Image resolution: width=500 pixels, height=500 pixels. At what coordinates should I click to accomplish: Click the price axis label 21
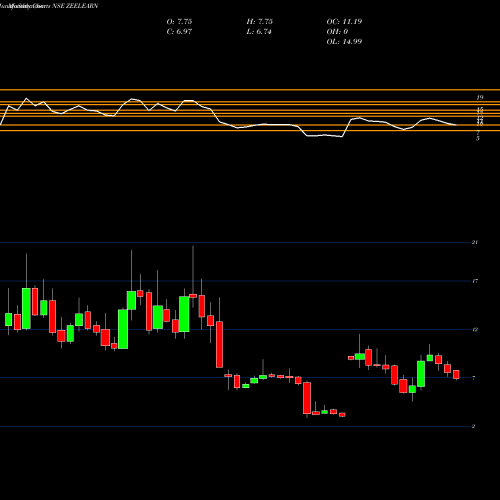click(x=475, y=242)
